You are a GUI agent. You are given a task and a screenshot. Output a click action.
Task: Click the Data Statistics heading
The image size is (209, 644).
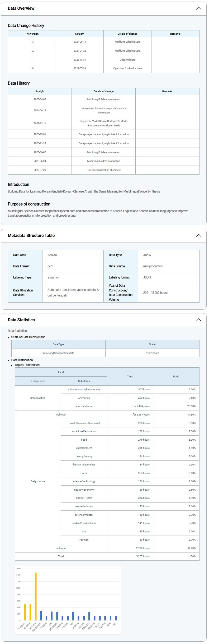(21, 320)
